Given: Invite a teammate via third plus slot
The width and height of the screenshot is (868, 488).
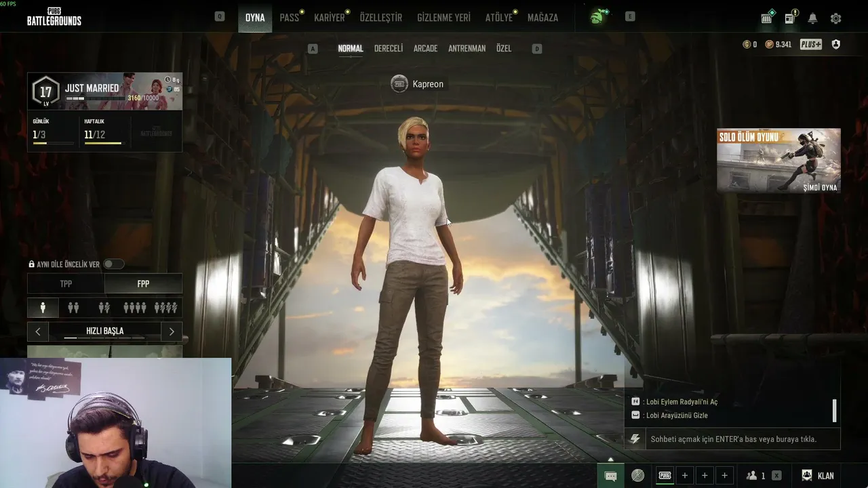Looking at the screenshot, I should click(725, 476).
